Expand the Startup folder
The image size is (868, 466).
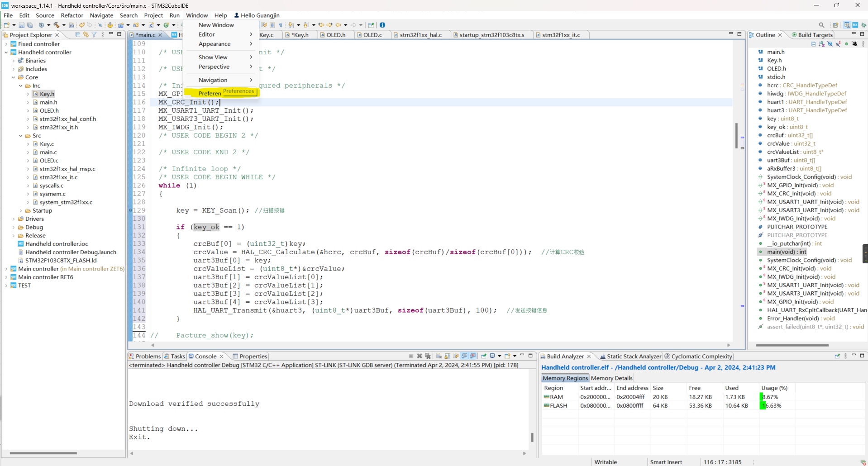tap(20, 211)
